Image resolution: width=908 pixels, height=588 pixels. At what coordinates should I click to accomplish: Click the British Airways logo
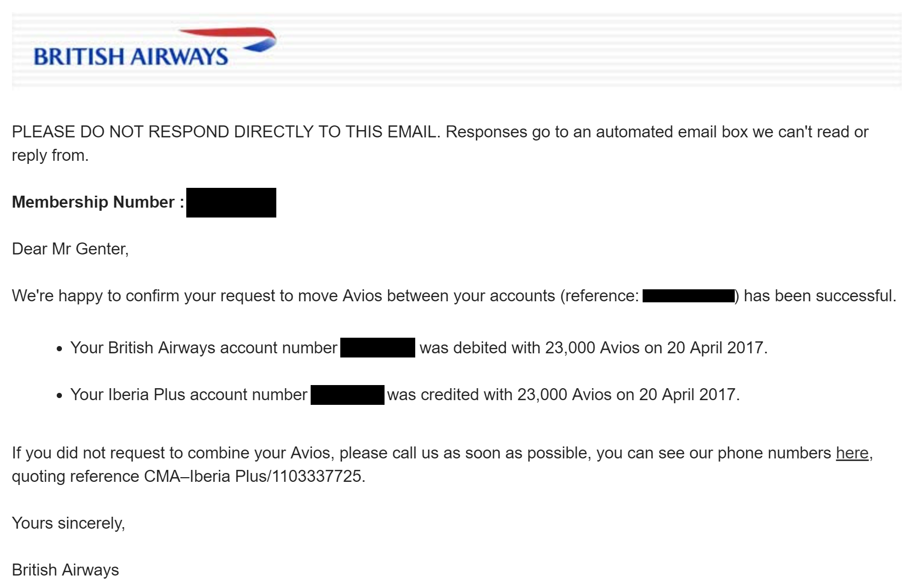pyautogui.click(x=155, y=47)
